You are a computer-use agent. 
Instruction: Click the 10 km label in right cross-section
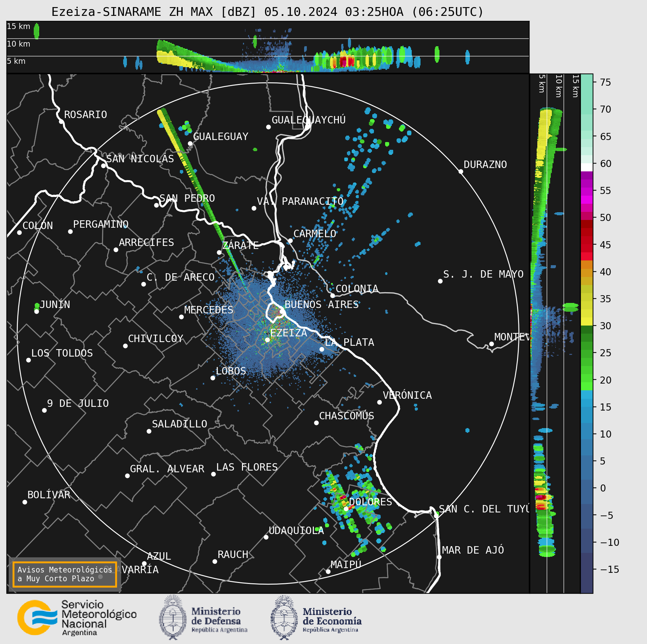[559, 86]
